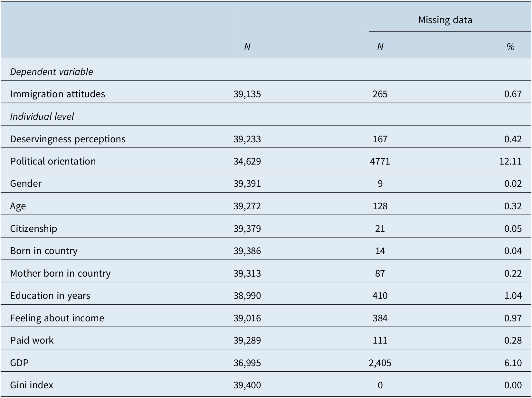Click the 39,400 value for Gini index

[x=247, y=385]
